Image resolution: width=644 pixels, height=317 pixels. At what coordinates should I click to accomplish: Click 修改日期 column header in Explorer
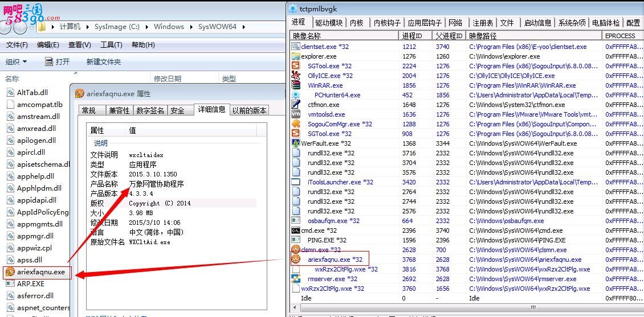[168, 79]
